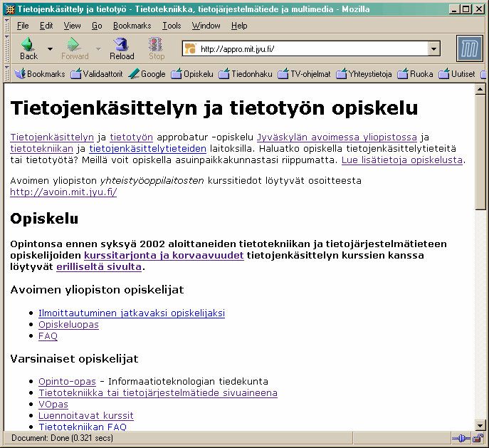Expand the URL history dropdown
The width and height of the screenshot is (489, 448).
(x=433, y=49)
